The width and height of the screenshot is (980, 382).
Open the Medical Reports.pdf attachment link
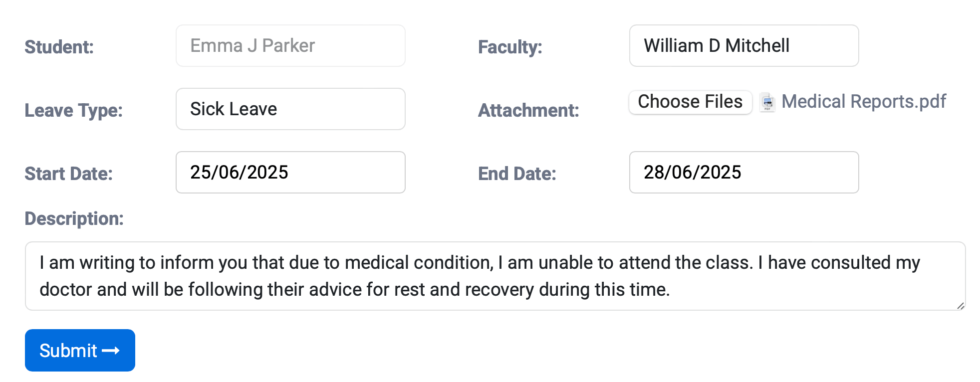(863, 102)
